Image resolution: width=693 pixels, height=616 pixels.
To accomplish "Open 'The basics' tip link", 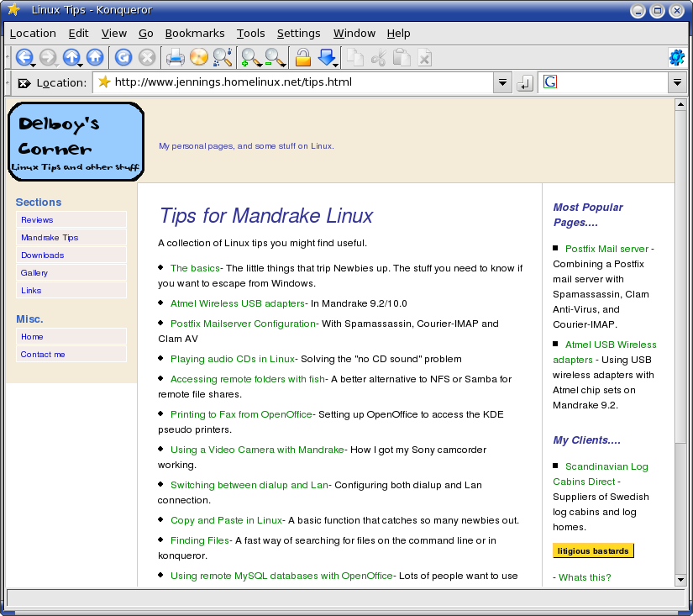I will 195,268.
